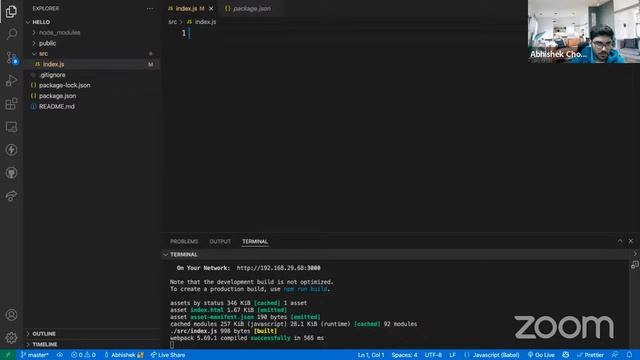Click the Abhishek status bar entry
Viewport: 640px width, 360px height.
[124, 355]
